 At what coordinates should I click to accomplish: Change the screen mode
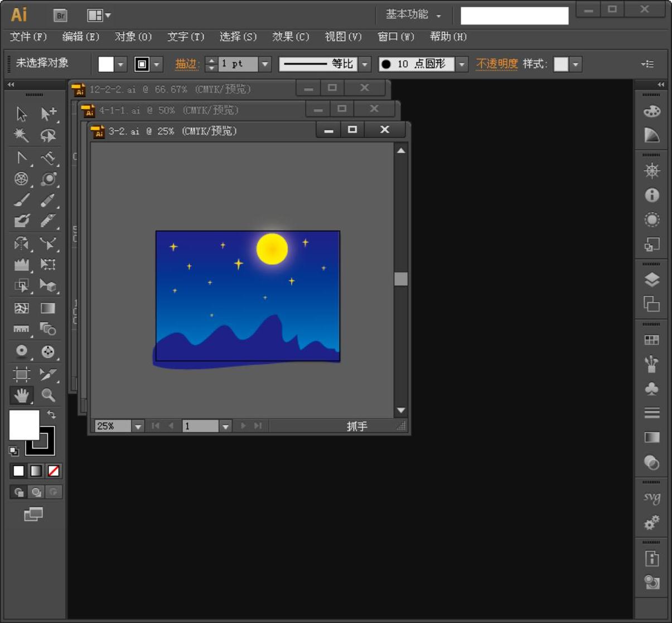point(33,514)
